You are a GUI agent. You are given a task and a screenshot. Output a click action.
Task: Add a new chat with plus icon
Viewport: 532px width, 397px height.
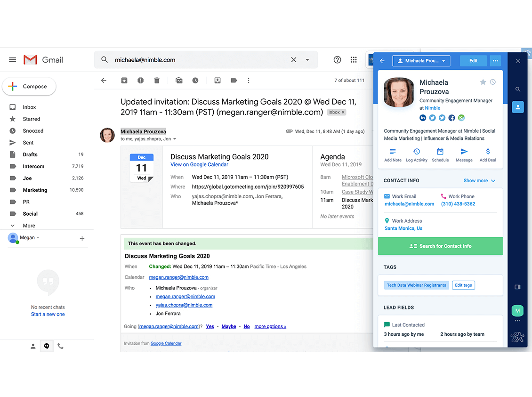pos(82,239)
